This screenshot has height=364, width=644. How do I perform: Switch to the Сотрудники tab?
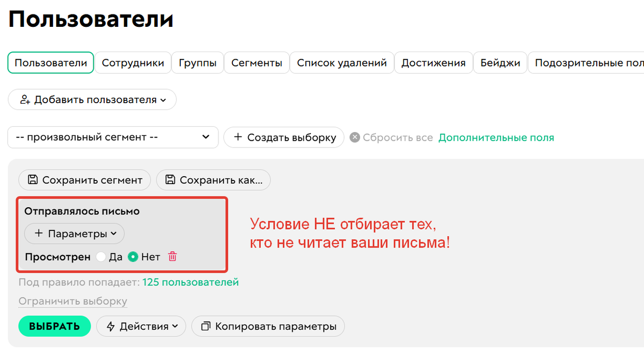(x=133, y=62)
